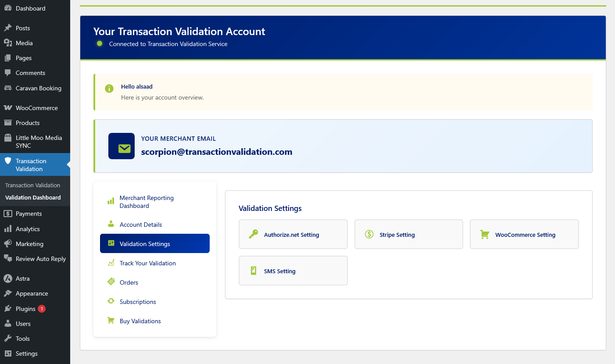The width and height of the screenshot is (615, 364).
Task: Click the Marketing megaphone icon
Action: point(8,244)
